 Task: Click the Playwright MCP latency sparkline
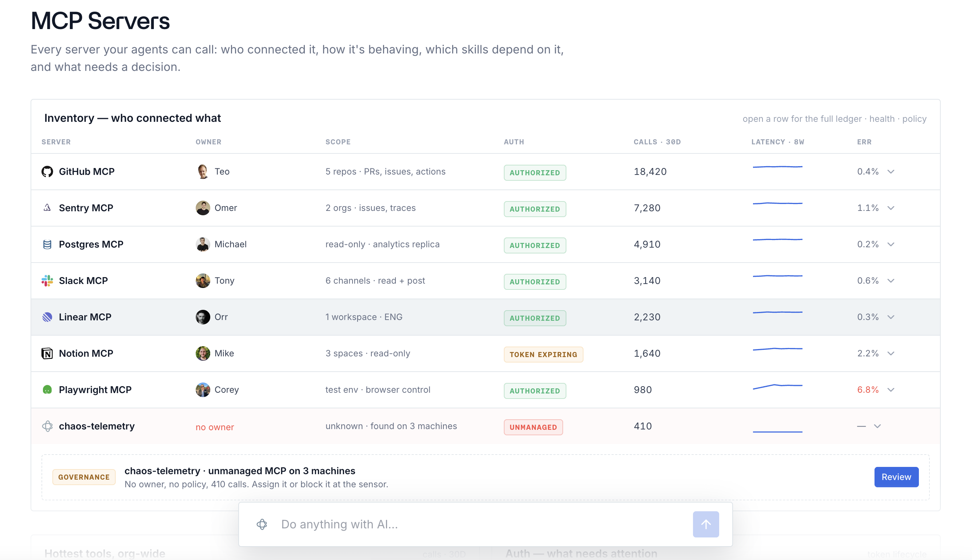777,387
